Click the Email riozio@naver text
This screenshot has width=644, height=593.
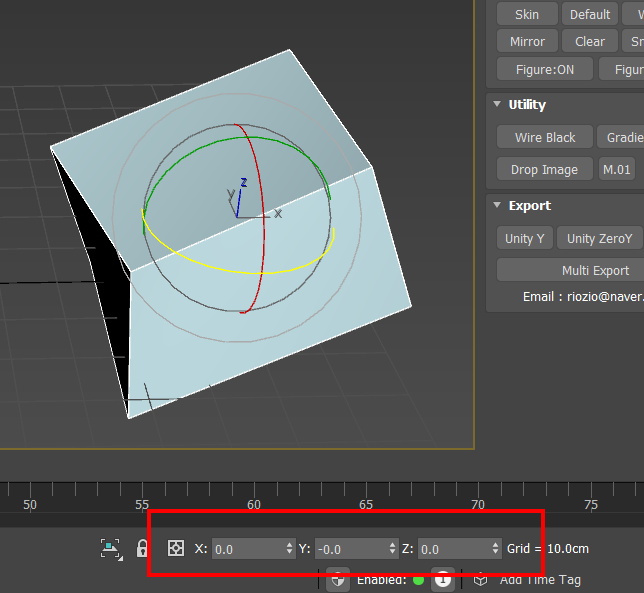click(x=583, y=296)
